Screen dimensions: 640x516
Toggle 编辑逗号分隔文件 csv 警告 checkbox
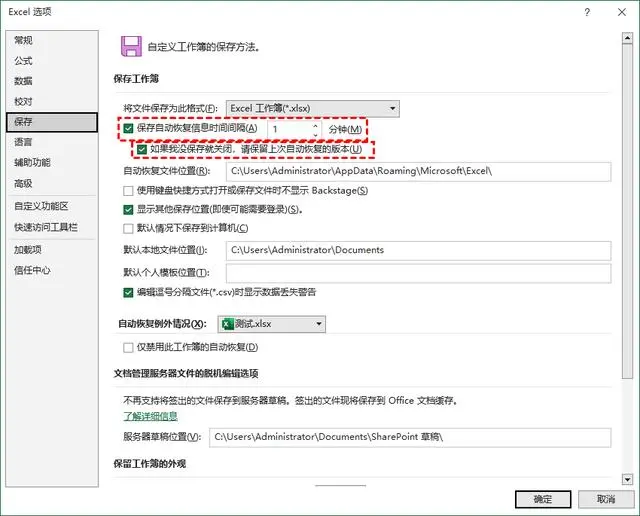[x=128, y=292]
